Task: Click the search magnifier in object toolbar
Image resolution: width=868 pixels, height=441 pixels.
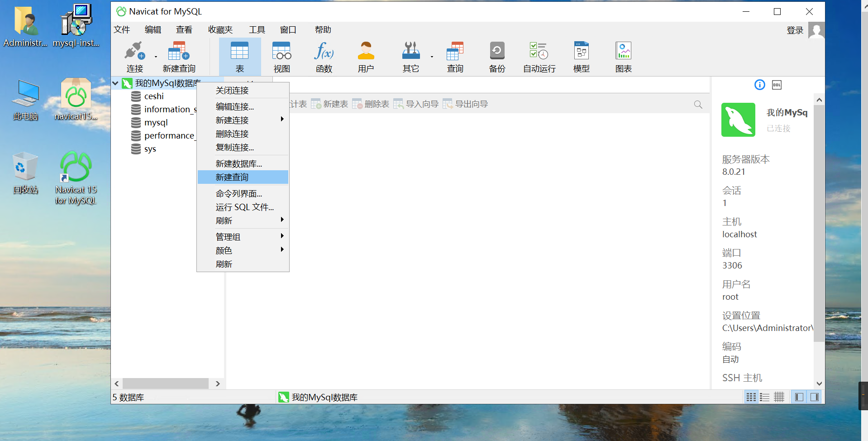Action: point(698,105)
